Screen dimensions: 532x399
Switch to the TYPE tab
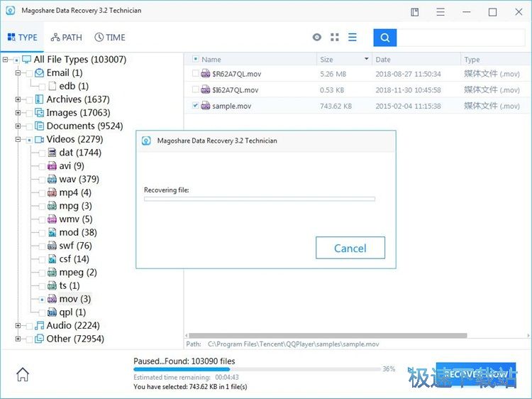coord(23,38)
